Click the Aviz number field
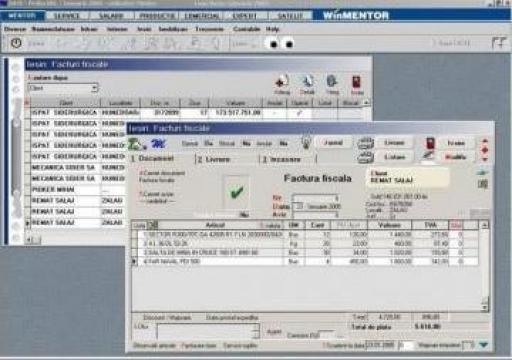Screen dimensions: 512x360 [x=315, y=214]
